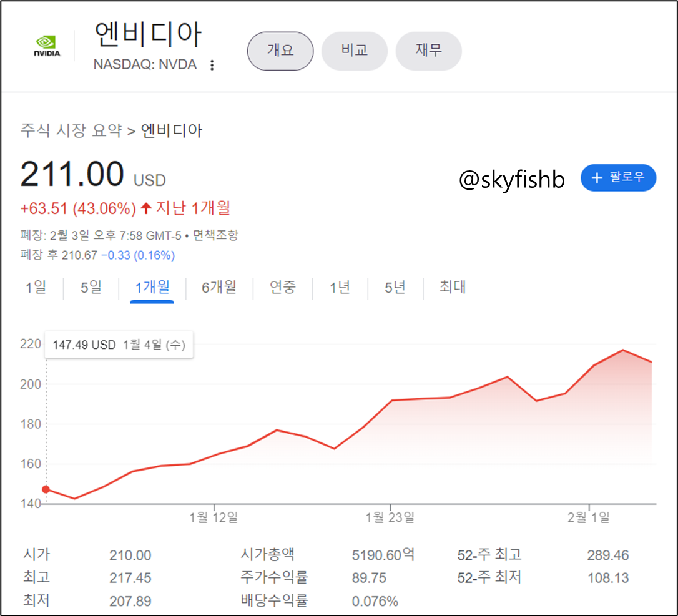Show the 5년 chart range
The height and width of the screenshot is (616, 678).
pyautogui.click(x=395, y=288)
